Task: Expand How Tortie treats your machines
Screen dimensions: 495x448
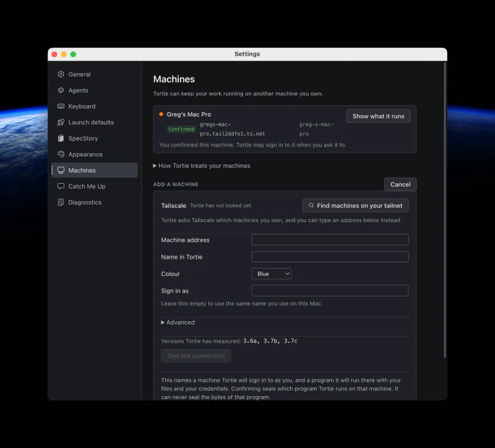Action: (x=202, y=166)
